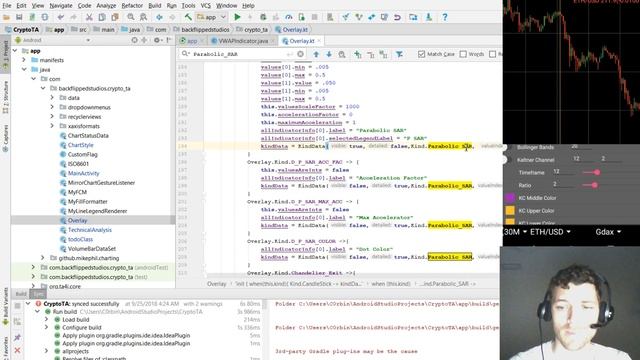Image resolution: width=640 pixels, height=360 pixels.
Task: Expand the manifests folder
Action: 24,60
